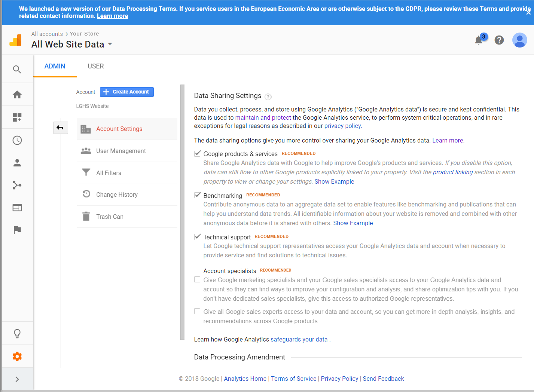
Task: Open User Management menu item
Action: pyautogui.click(x=127, y=151)
